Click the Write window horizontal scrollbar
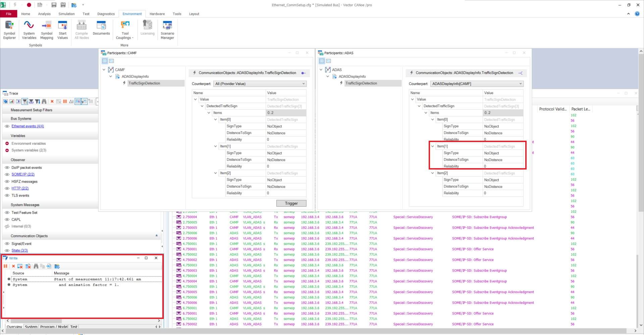The height and width of the screenshot is (335, 644). (x=34, y=321)
